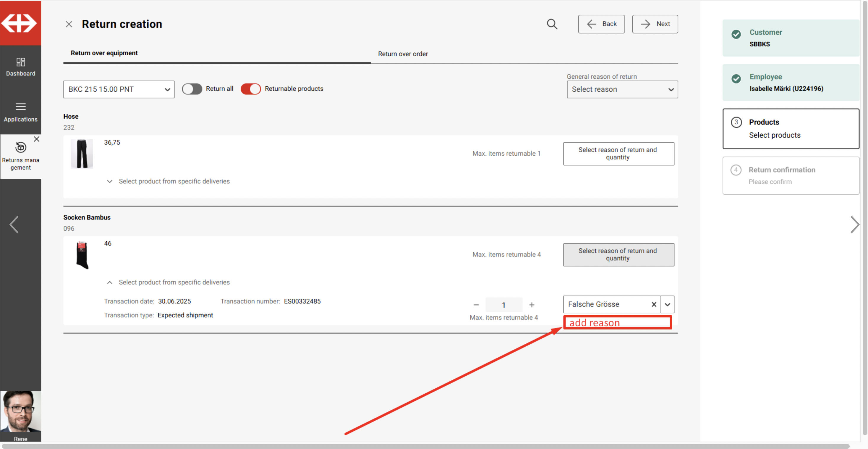
Task: Close the Return creation dialog
Action: pos(69,24)
